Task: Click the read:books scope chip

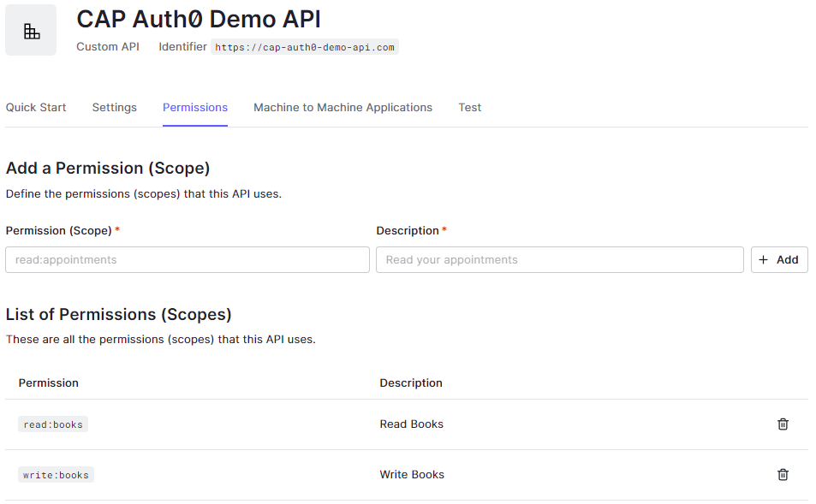Action: (x=53, y=424)
